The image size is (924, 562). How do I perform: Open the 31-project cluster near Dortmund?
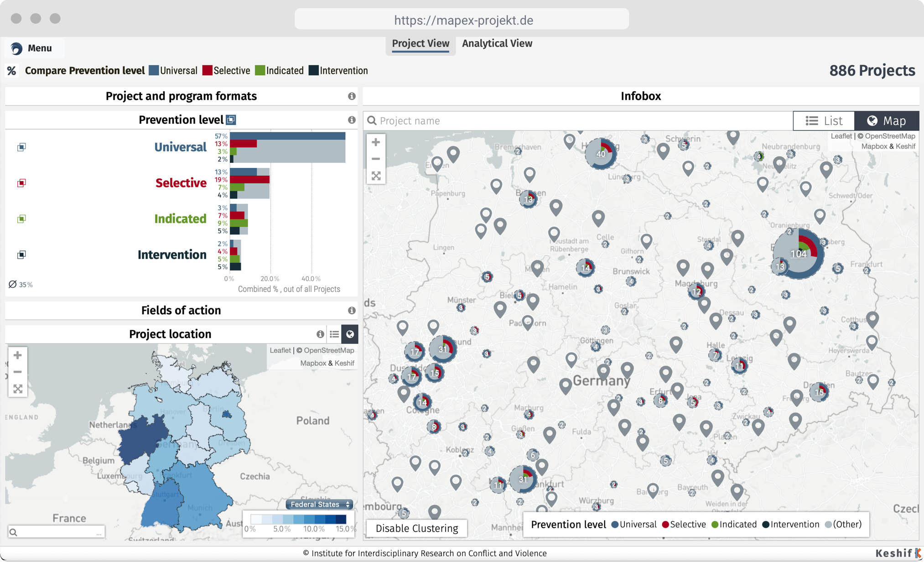442,349
